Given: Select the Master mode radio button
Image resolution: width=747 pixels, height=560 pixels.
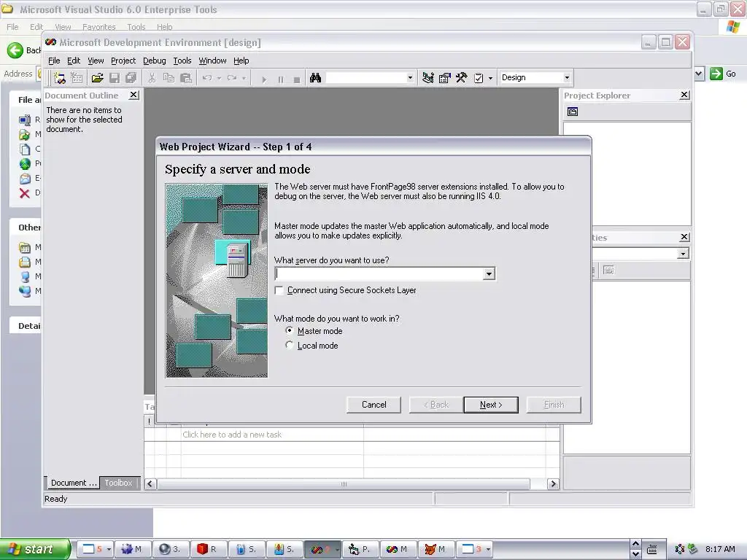Looking at the screenshot, I should (289, 330).
